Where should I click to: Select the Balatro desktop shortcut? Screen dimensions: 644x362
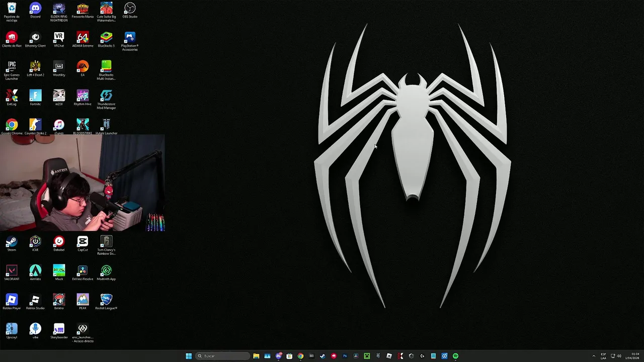pos(59,302)
